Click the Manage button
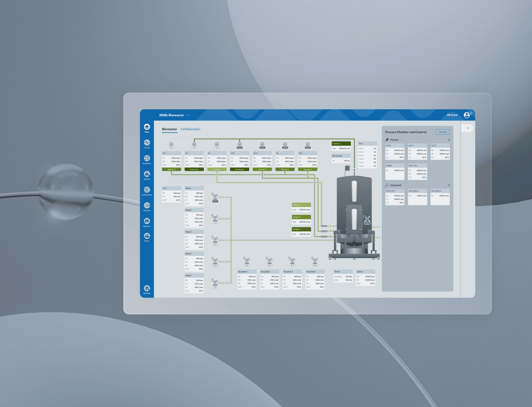 click(443, 132)
